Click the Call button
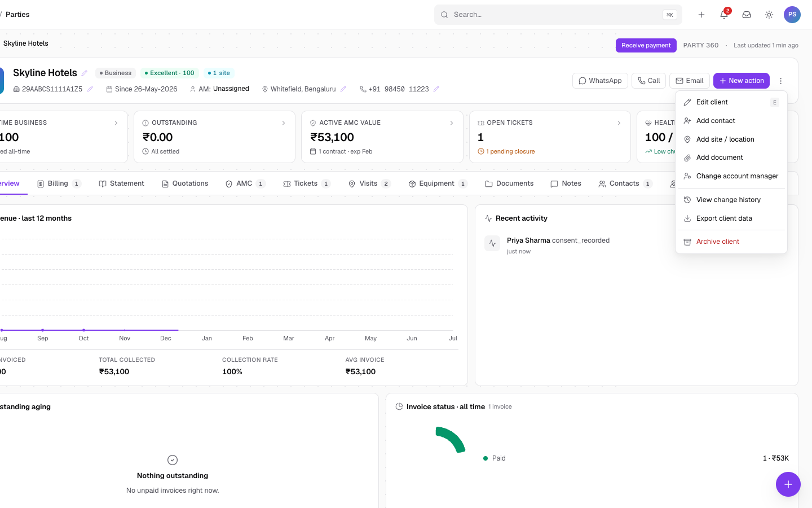Viewport: 812px width, 508px height. (648, 81)
